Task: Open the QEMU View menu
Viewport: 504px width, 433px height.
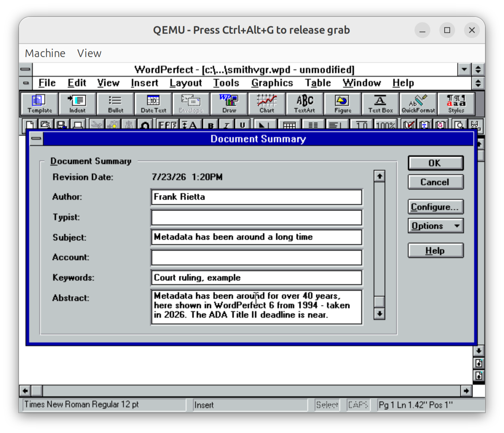Action: [x=89, y=53]
